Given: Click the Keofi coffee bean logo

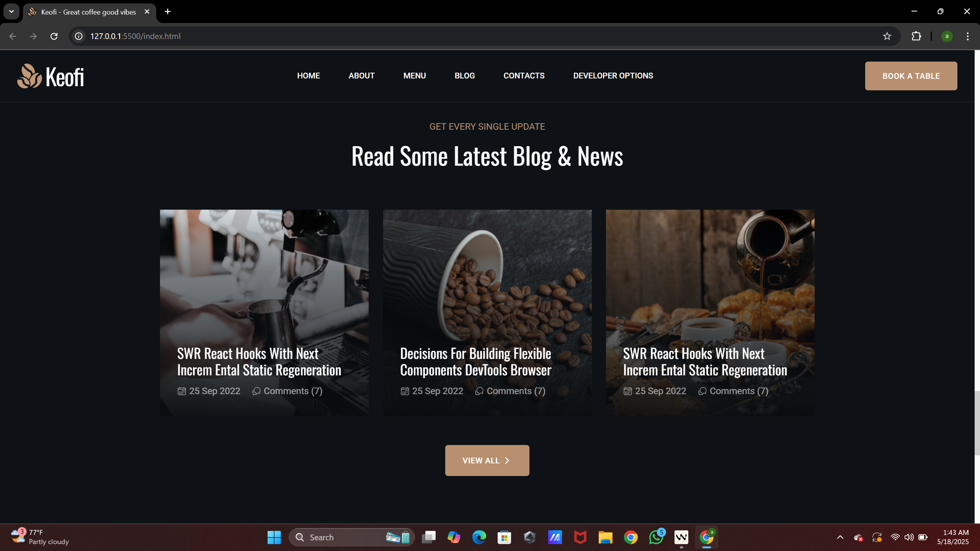Looking at the screenshot, I should (x=29, y=76).
